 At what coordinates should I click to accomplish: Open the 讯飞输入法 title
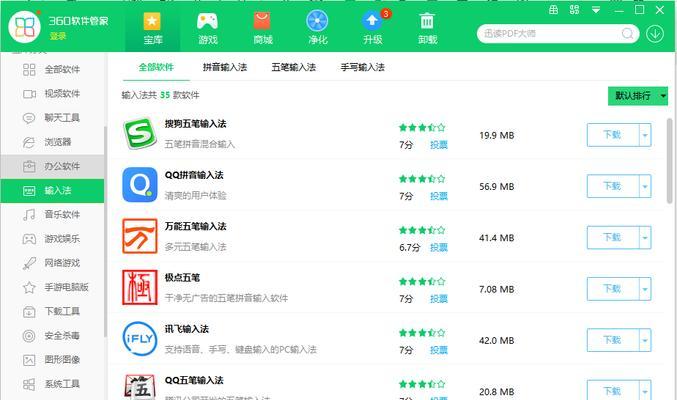click(187, 329)
